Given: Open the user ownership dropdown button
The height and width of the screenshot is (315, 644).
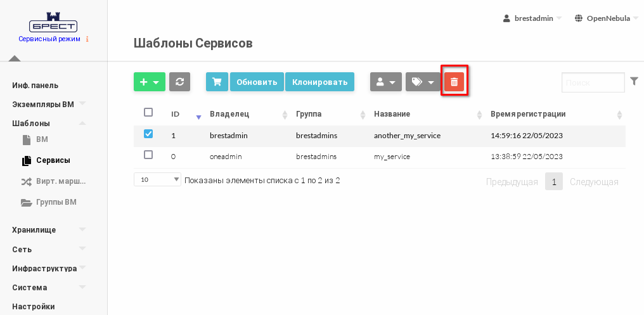Looking at the screenshot, I should [x=385, y=82].
